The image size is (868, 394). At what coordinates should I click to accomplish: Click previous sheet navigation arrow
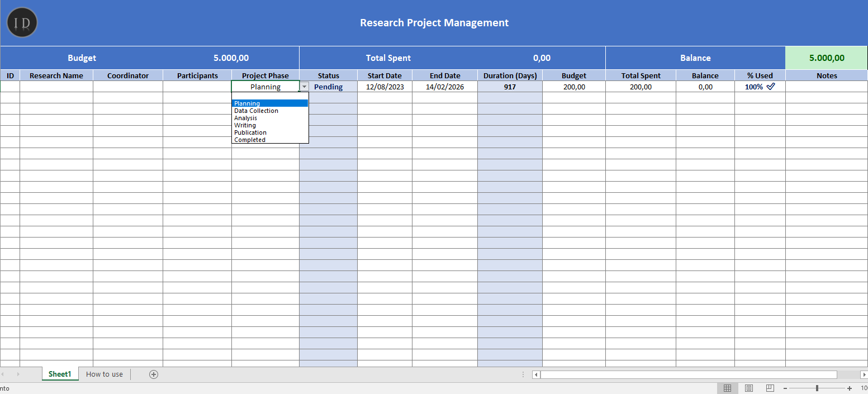[x=3, y=374]
